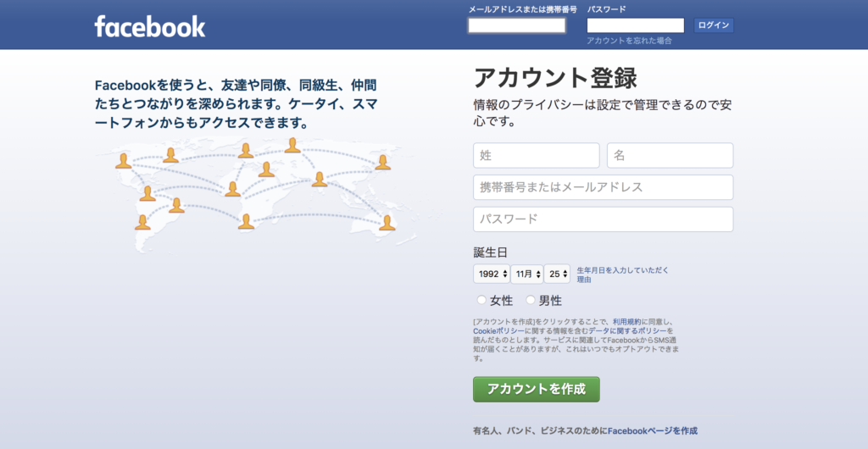
Task: Open the Facebookページを作成 link
Action: coord(653,430)
